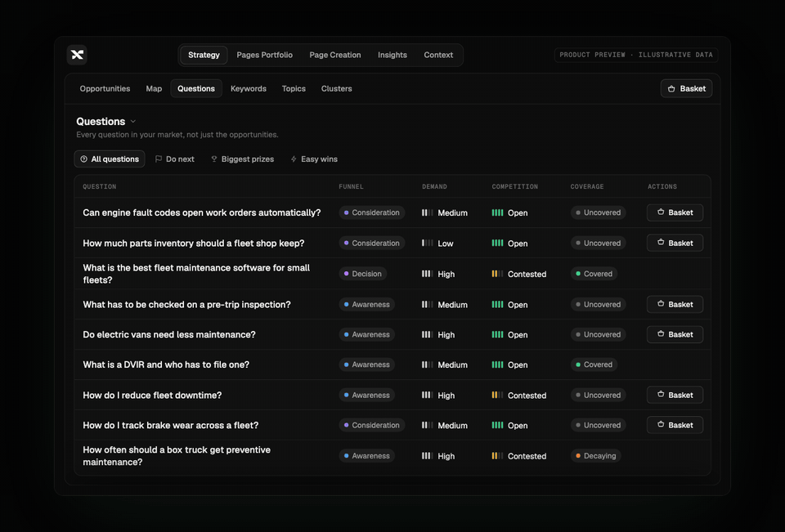Open 'What has to be checked on a pre-trip inspection?'
This screenshot has height=532, width=785.
pos(186,304)
